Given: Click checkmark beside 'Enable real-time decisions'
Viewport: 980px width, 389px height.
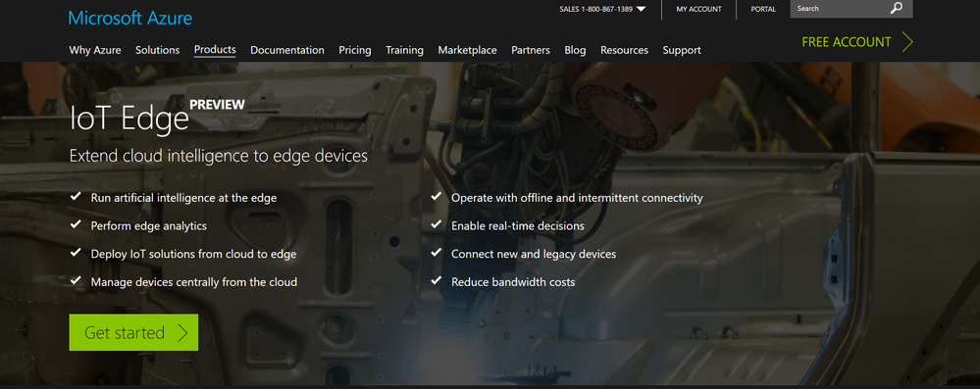Looking at the screenshot, I should [437, 224].
